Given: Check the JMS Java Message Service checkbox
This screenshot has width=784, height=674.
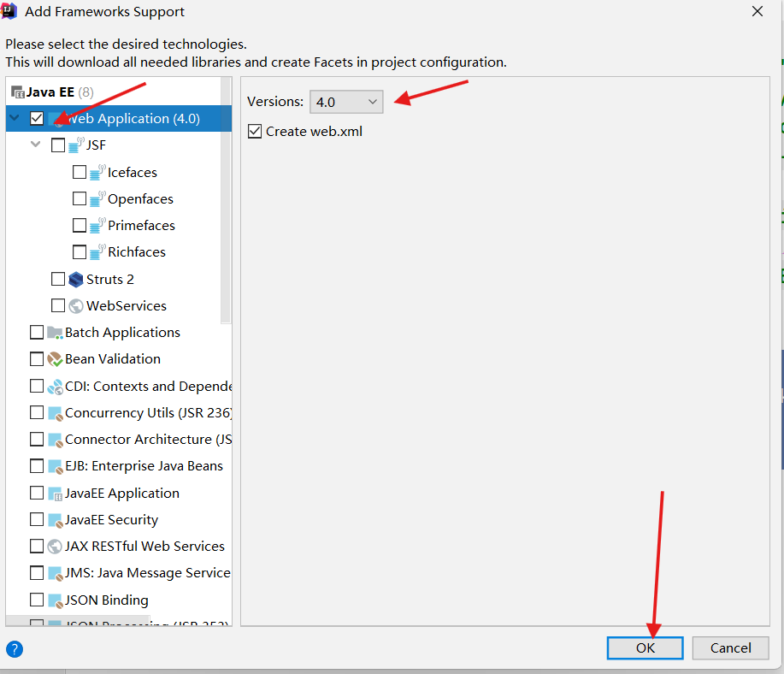Looking at the screenshot, I should coord(37,572).
